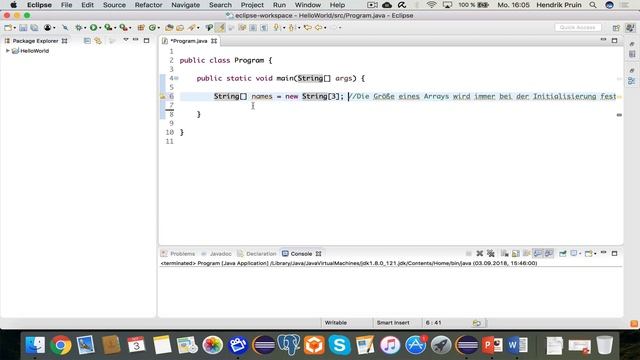This screenshot has height=360, width=640.
Task: Toggle Scroll Lock in Console toolbar
Action: pos(516,253)
